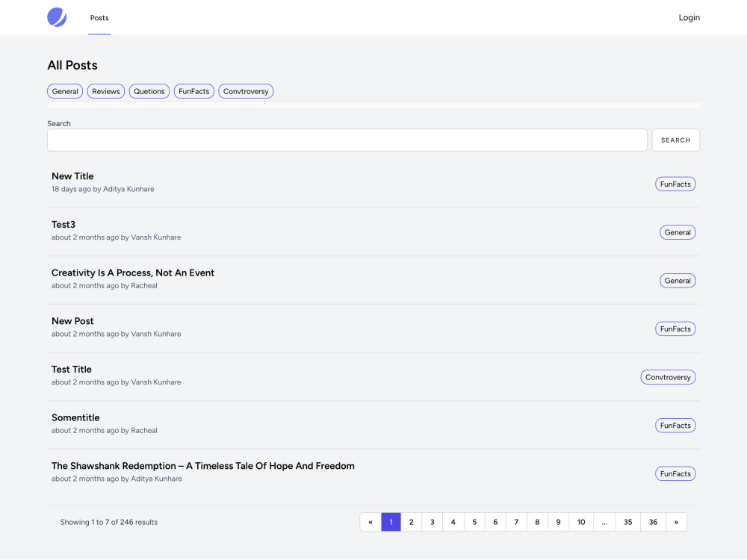Click FunFacts tag on New Title row
747x560 pixels.
pyautogui.click(x=675, y=184)
